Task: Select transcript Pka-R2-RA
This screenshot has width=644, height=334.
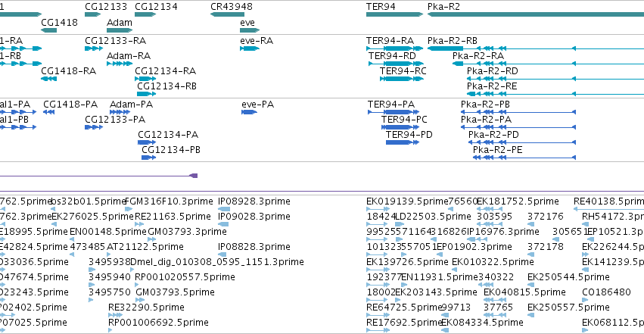Action: coord(549,64)
